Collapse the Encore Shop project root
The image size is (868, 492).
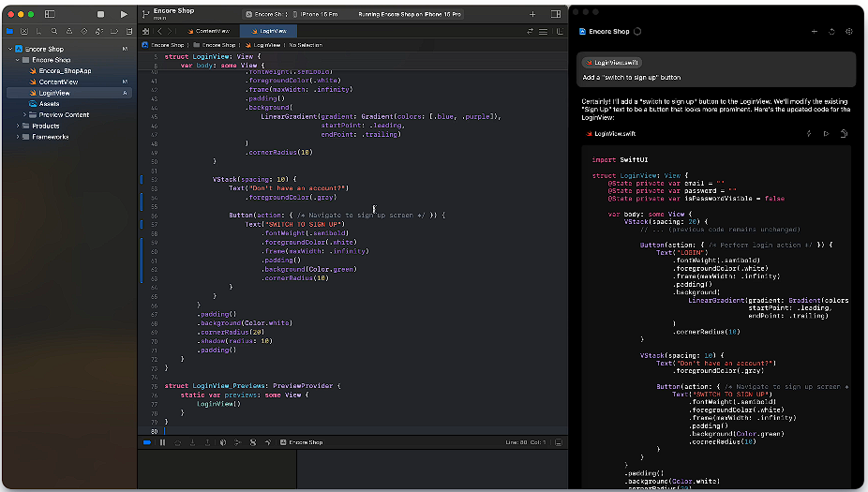pos(10,49)
